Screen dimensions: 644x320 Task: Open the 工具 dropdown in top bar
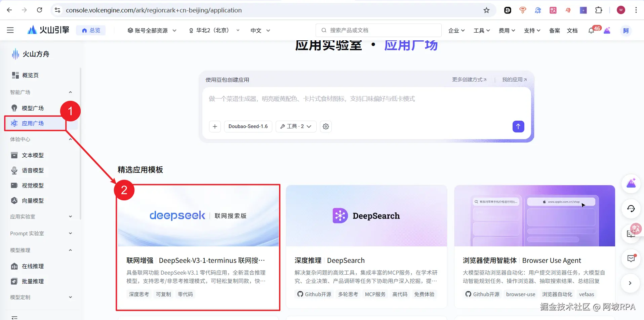482,31
